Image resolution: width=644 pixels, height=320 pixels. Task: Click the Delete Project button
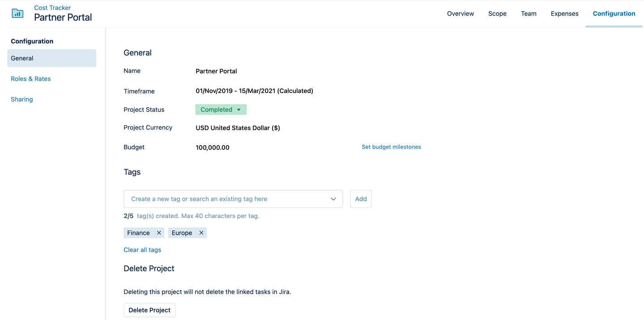(149, 310)
